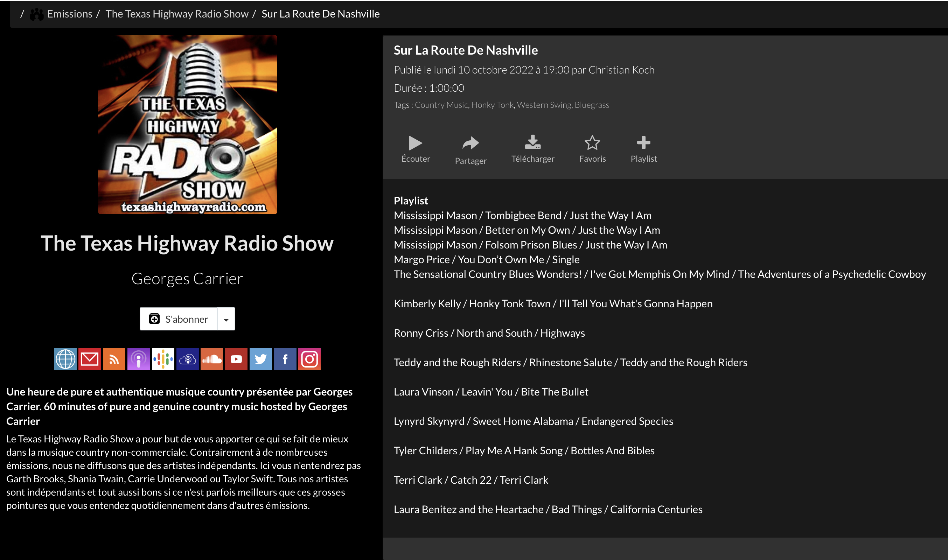Select 'Mississippi Mason / Tombigbee Bend' playlist line
This screenshot has width=948, height=560.
coord(523,216)
